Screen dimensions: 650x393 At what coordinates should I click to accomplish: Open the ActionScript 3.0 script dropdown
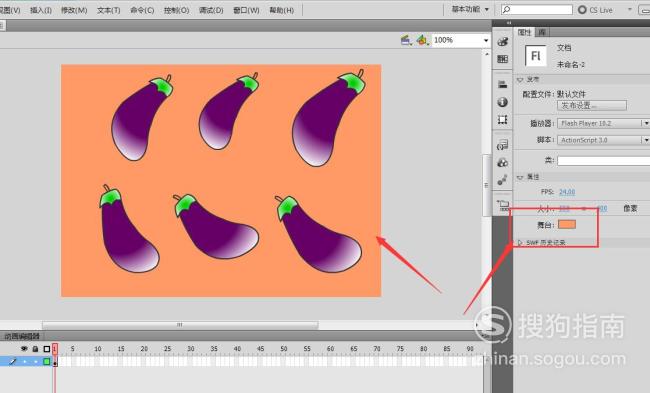click(x=603, y=140)
